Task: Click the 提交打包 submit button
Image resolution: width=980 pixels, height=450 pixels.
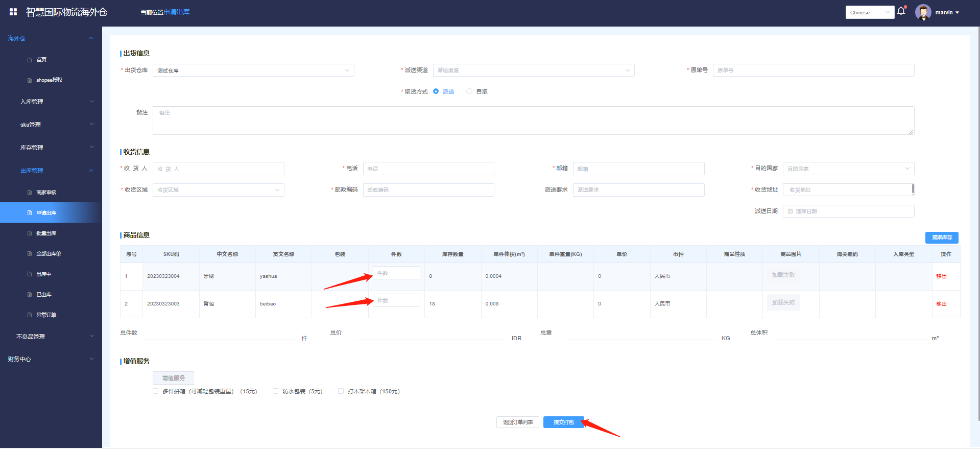Action: pyautogui.click(x=563, y=422)
